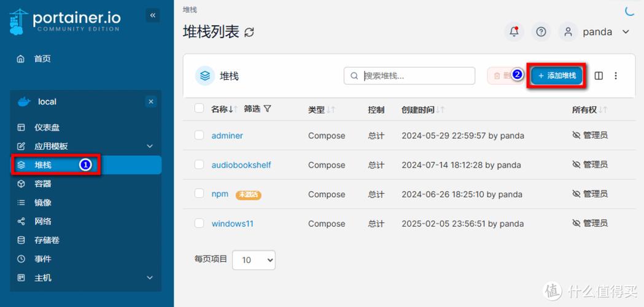Viewport: 644px width, 307px height.
Task: Sort by 名称 column
Action: 224,109
